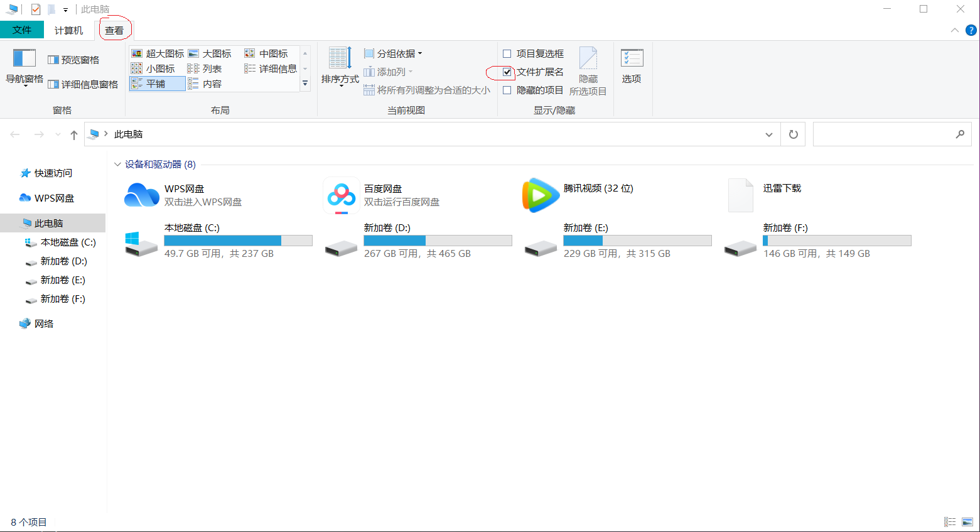The image size is (980, 532).
Task: Switch to details view via status bar icon
Action: 950,522
